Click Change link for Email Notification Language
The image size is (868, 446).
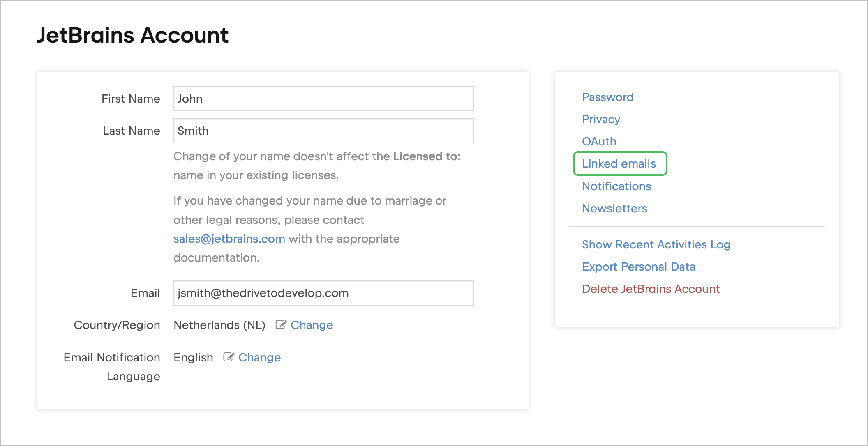tap(259, 358)
